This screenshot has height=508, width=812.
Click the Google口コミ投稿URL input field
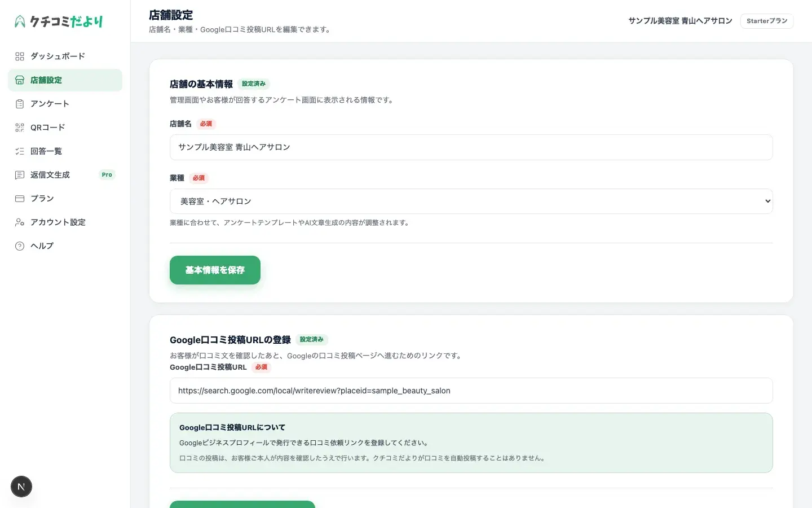471,391
